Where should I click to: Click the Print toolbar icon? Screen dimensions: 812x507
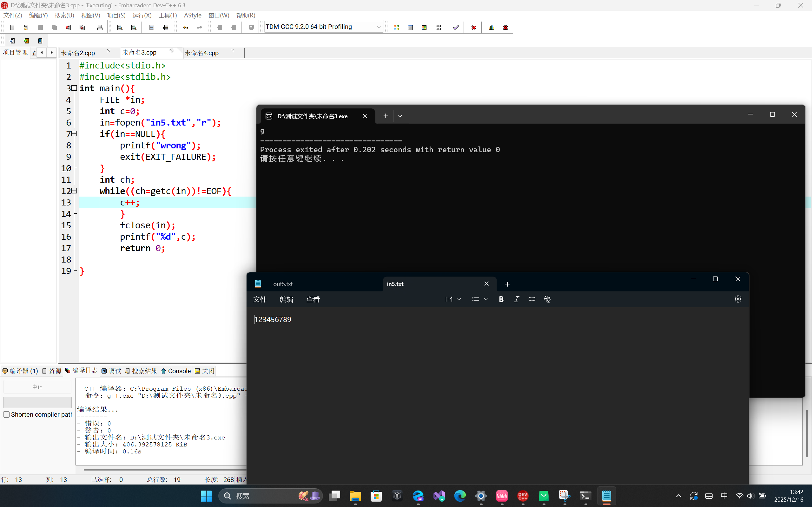(x=100, y=28)
